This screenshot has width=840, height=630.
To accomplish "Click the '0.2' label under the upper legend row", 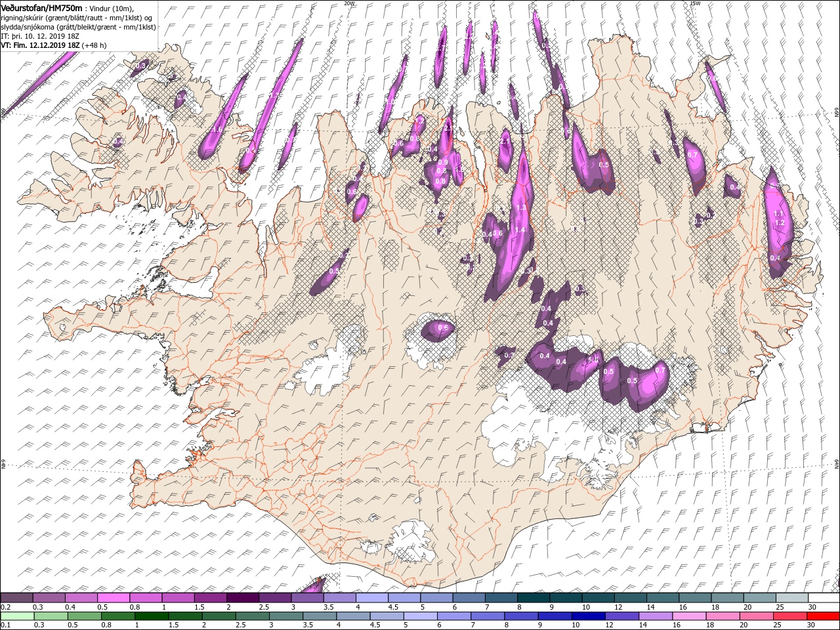I will coord(5,607).
